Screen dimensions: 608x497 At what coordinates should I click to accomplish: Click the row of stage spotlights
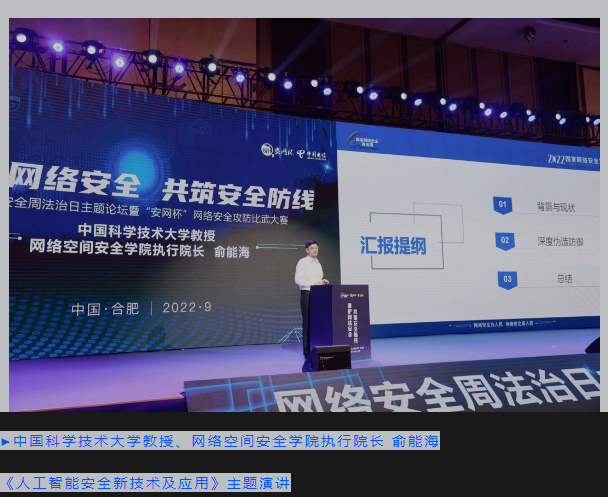click(300, 82)
